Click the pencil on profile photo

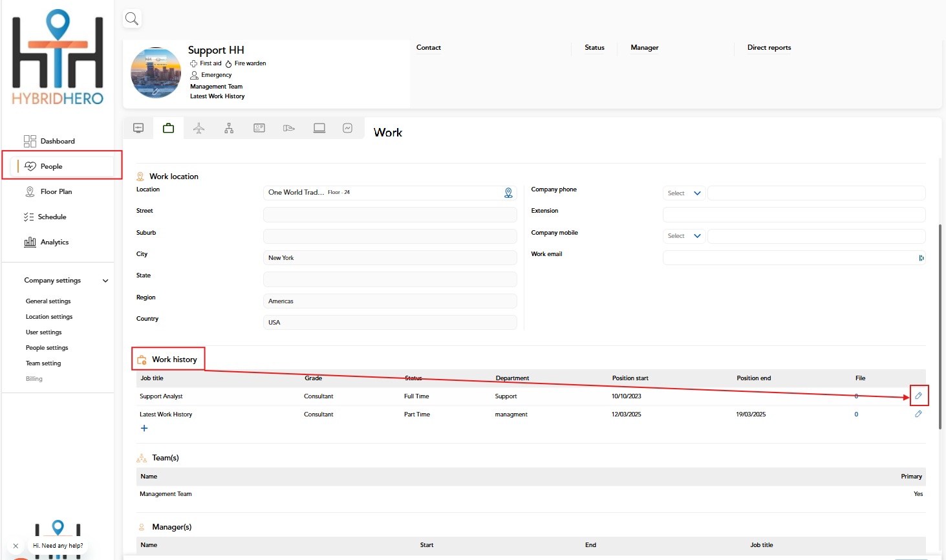155,92
